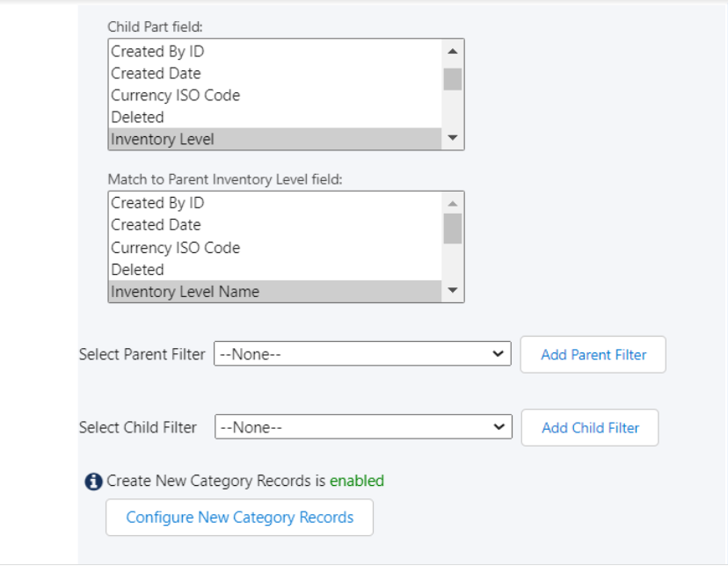Open the Select Parent Filter dropdown

coord(362,354)
